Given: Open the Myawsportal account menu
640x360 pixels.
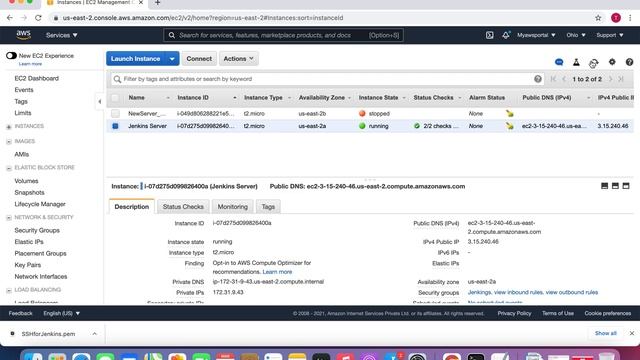Looking at the screenshot, I should pyautogui.click(x=536, y=35).
